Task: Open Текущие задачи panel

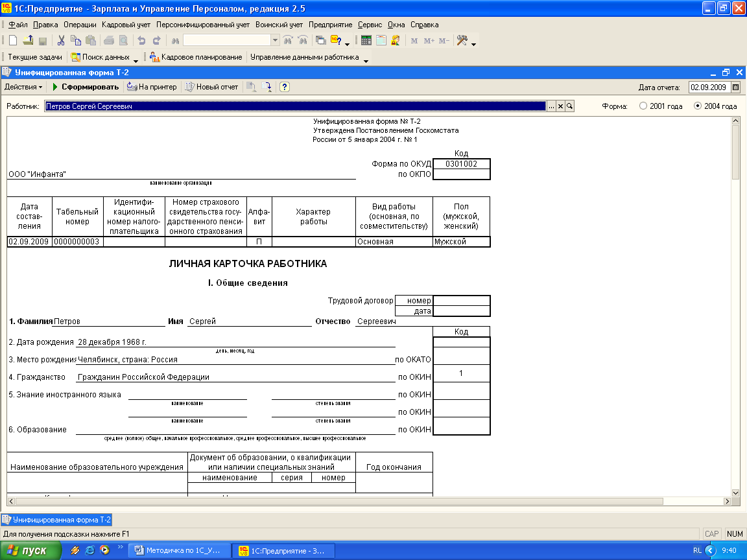Action: tap(35, 57)
